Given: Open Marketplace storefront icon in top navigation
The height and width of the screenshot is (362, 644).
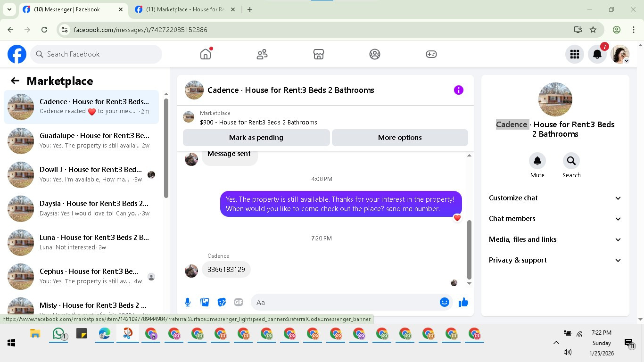Looking at the screenshot, I should click(x=319, y=54).
